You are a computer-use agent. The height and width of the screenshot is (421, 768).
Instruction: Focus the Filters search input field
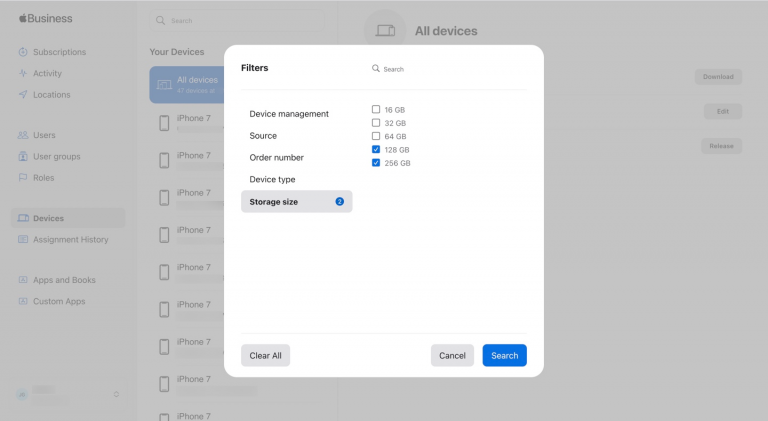450,69
